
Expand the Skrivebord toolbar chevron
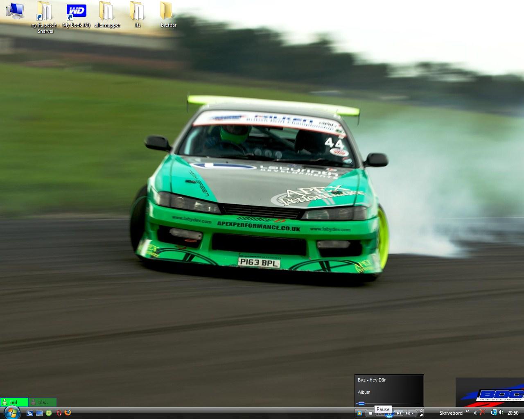[468, 411]
